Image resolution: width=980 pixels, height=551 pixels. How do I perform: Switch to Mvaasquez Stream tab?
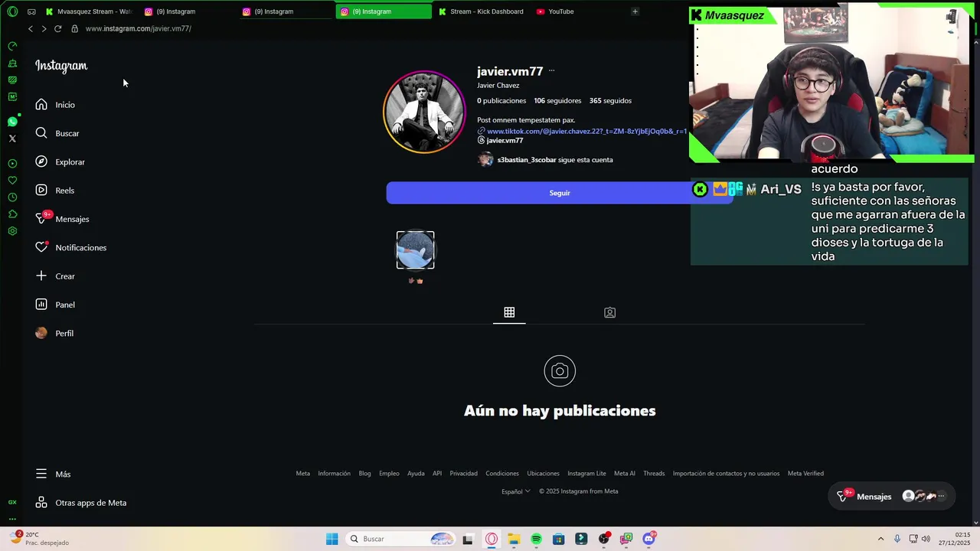[x=89, y=11]
